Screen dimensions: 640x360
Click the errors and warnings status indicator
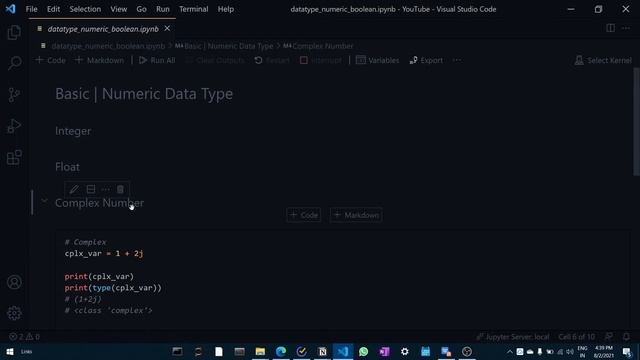(x=24, y=337)
